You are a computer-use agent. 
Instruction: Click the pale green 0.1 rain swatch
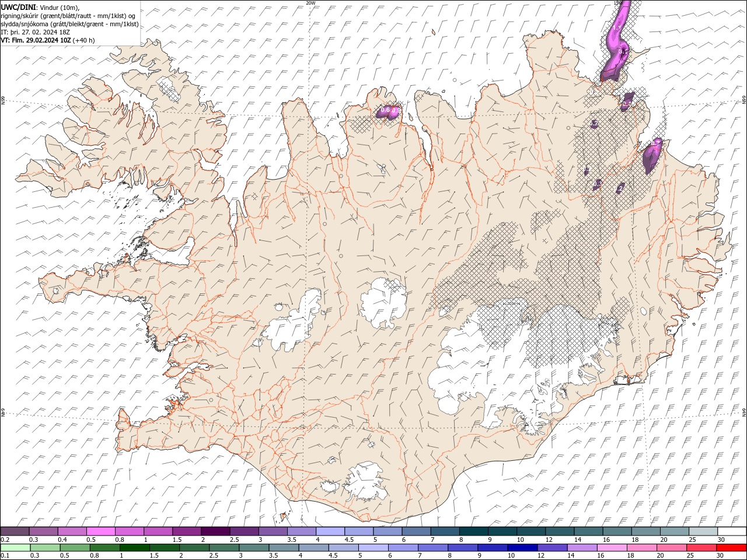click(15, 548)
